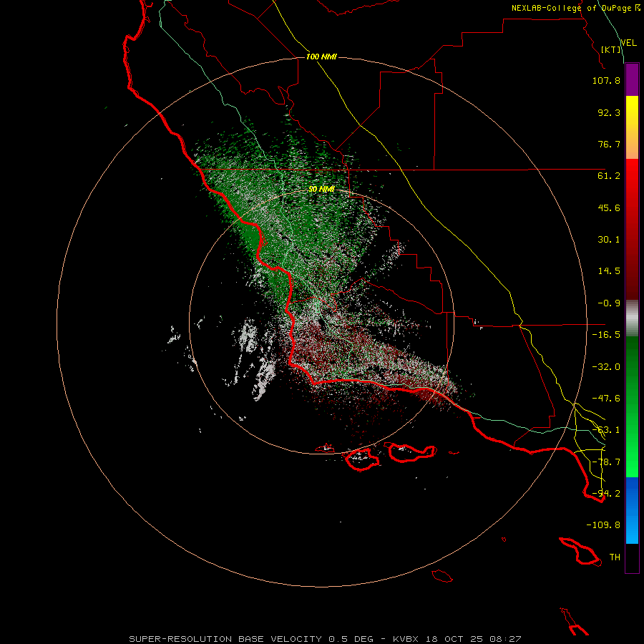This screenshot has height=644, width=644.
Task: Click the -109.8 velocity scale value
Action: click(x=603, y=525)
